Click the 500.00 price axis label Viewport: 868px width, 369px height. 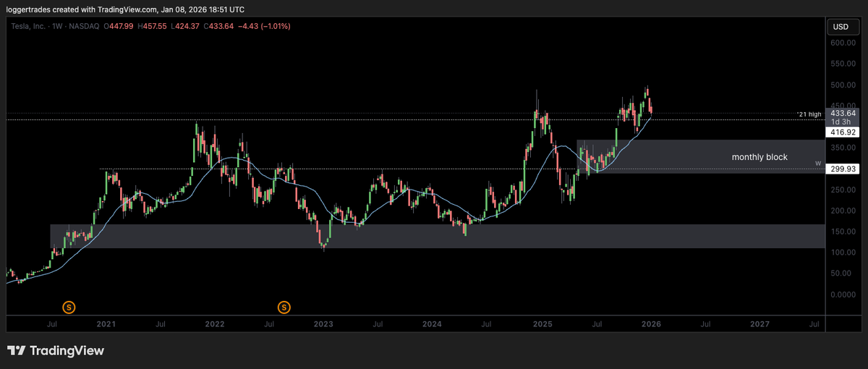[843, 85]
